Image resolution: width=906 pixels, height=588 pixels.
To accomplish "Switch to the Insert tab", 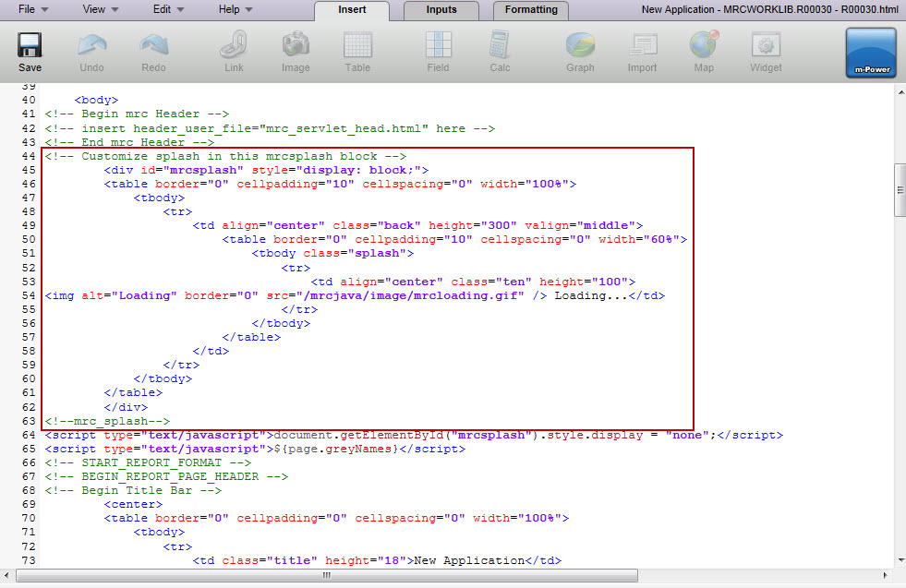I will [x=352, y=10].
